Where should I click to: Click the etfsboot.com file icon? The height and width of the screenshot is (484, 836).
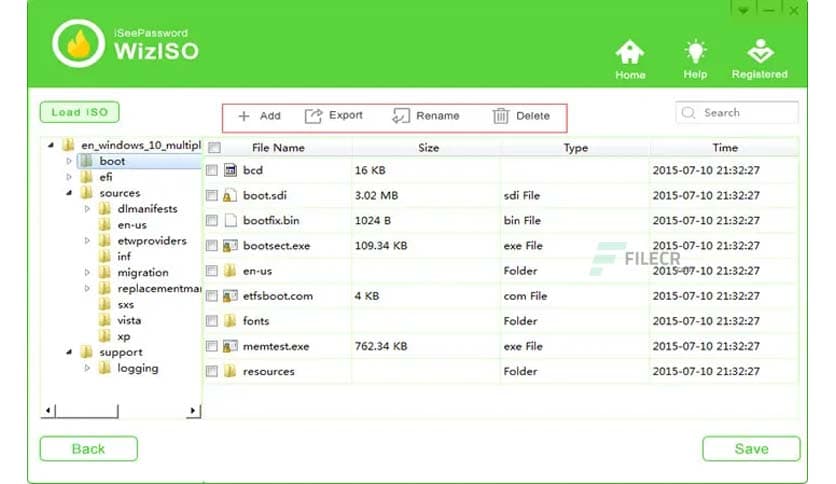click(230, 296)
